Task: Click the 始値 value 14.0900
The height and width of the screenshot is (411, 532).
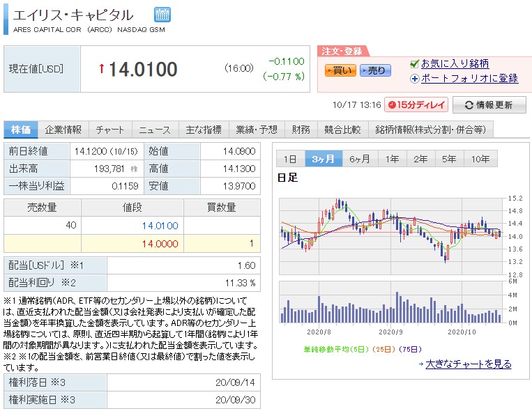Action: (239, 151)
